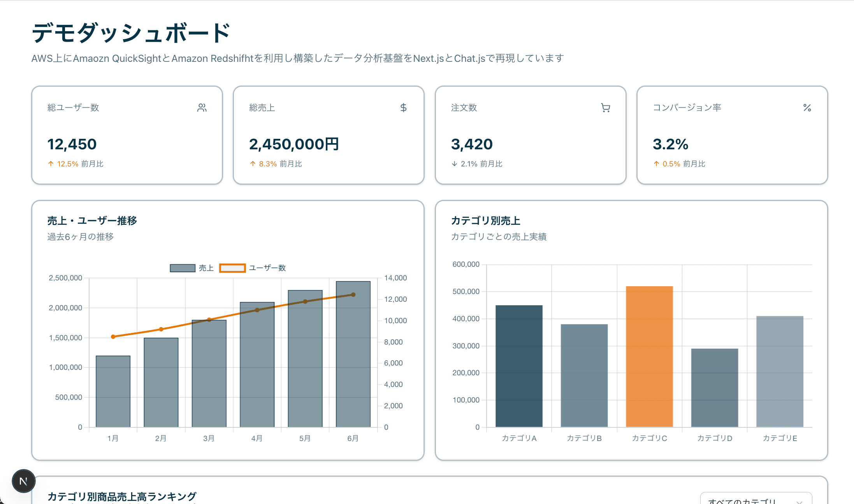Click the up arrow beside 0.5% 前月比
Screen dimensions: 854x504
[x=656, y=164]
